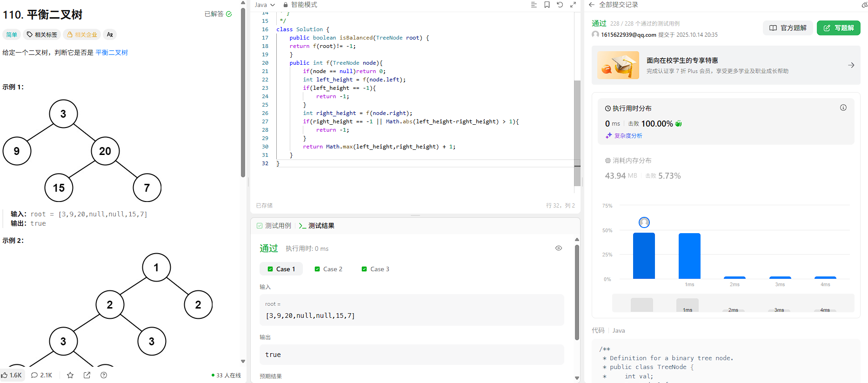Click the 100.00% beat percentage text
Viewport: 868px width, 383px height.
click(657, 124)
